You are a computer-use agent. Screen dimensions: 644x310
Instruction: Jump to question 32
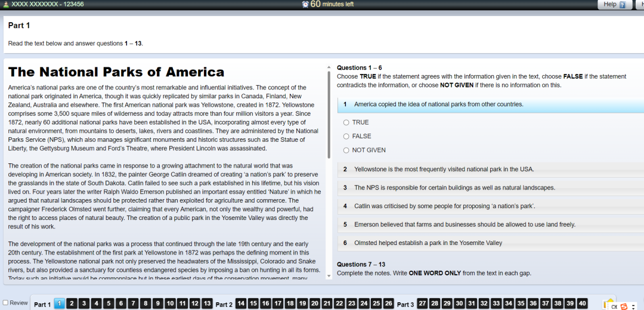tap(484, 304)
